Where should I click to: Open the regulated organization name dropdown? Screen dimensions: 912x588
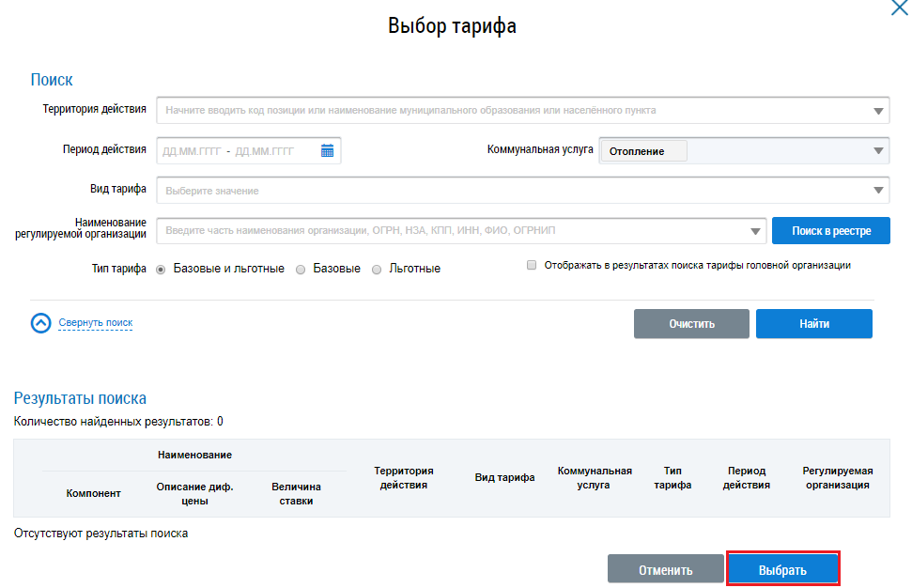click(x=757, y=231)
